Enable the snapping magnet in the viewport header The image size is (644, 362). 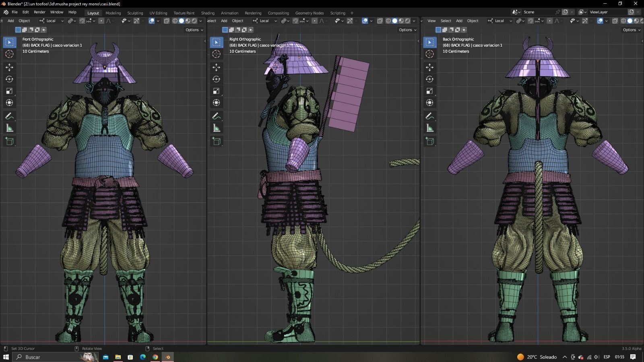(x=82, y=21)
